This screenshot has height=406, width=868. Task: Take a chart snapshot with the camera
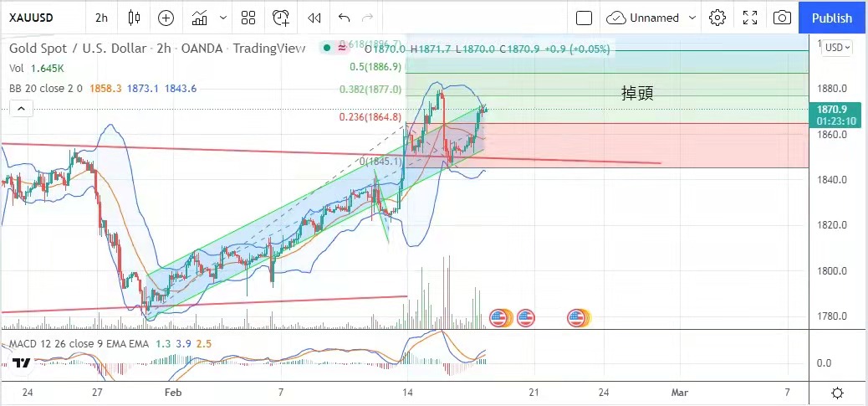(x=782, y=18)
